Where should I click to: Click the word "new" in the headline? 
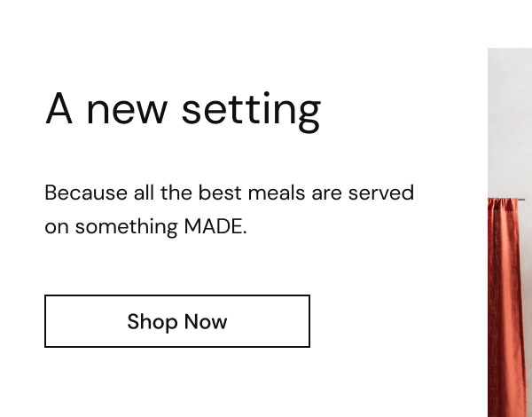click(x=127, y=112)
